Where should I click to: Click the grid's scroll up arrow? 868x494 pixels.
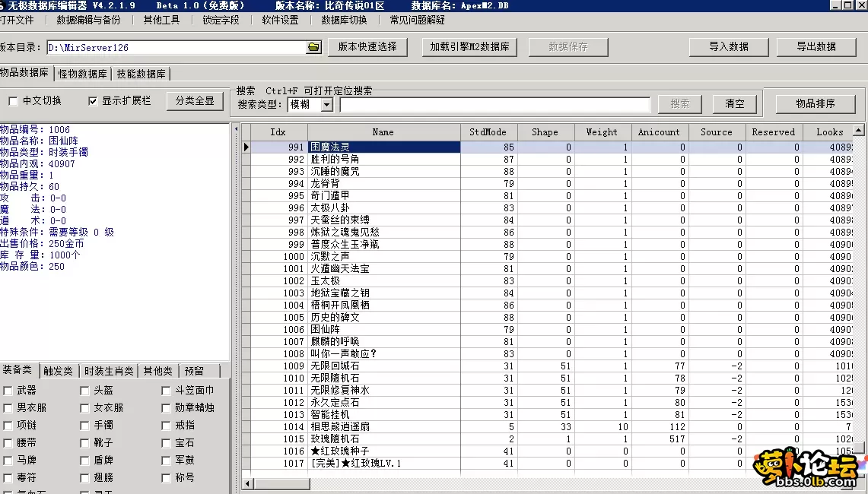click(859, 131)
